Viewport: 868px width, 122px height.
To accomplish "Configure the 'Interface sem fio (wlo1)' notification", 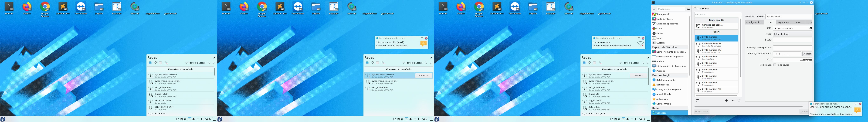I will click(422, 38).
